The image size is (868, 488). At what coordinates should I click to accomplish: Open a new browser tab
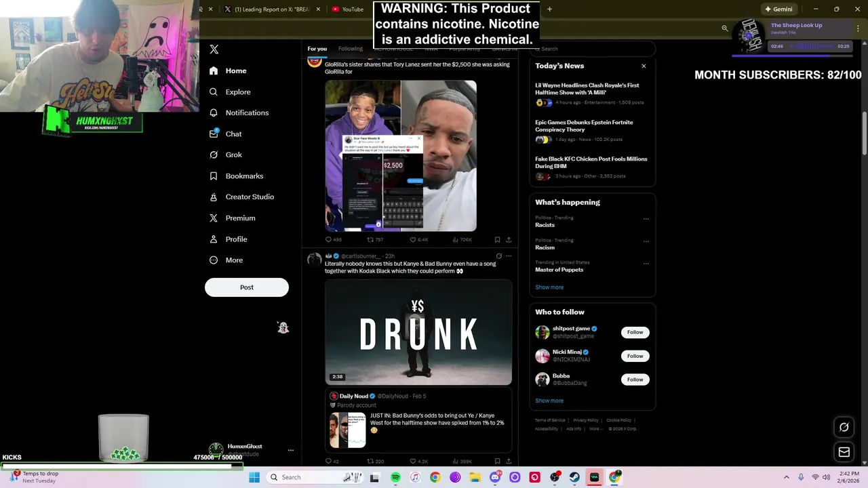coord(549,9)
